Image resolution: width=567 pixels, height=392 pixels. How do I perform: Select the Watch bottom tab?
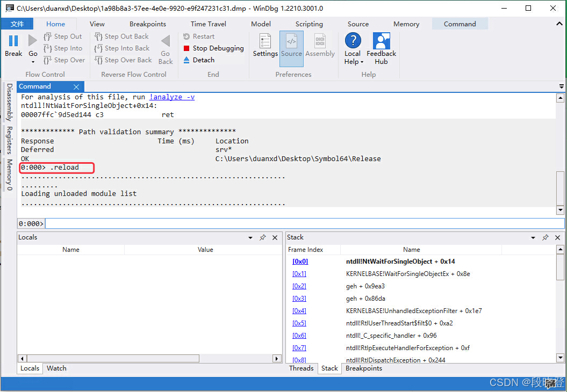pyautogui.click(x=56, y=368)
